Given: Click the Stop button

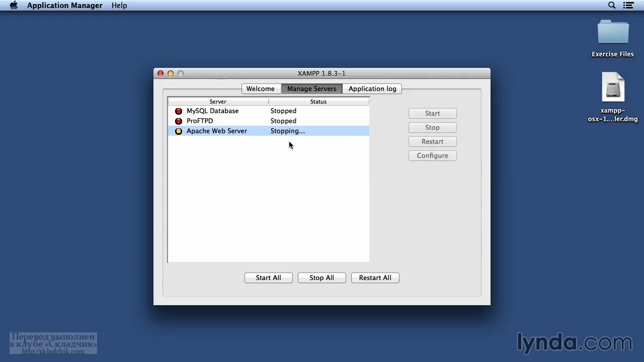Looking at the screenshot, I should (x=433, y=128).
